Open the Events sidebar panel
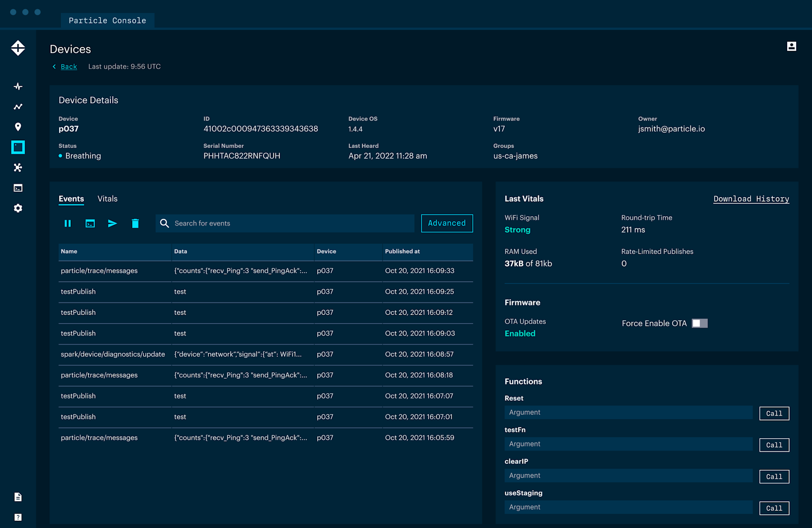 tap(18, 86)
